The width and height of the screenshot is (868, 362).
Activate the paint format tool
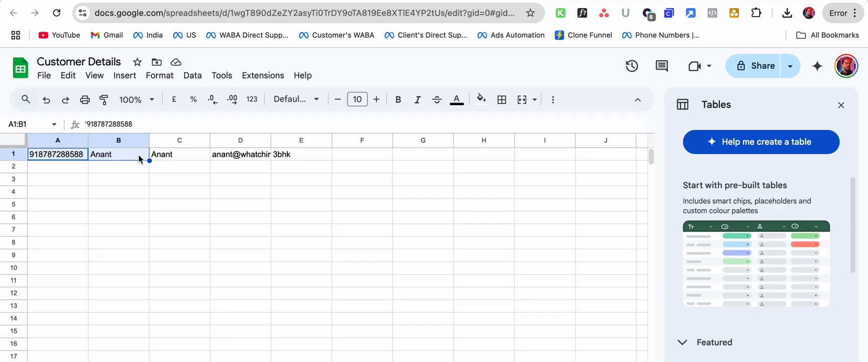104,100
